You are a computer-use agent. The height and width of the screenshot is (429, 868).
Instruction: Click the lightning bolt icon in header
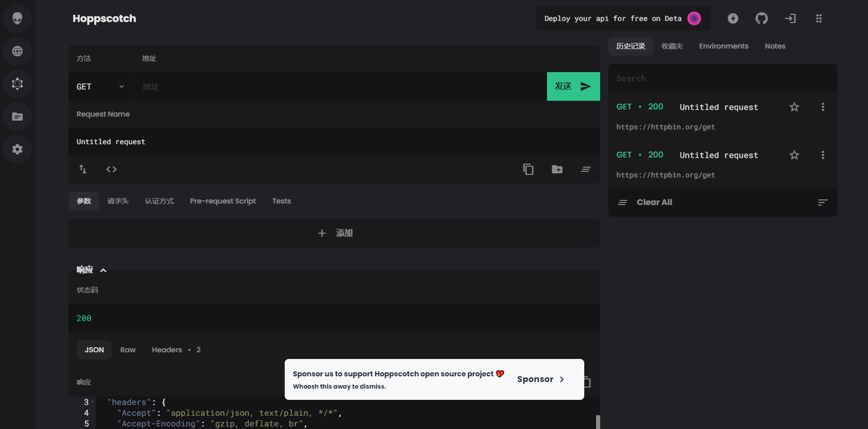733,18
